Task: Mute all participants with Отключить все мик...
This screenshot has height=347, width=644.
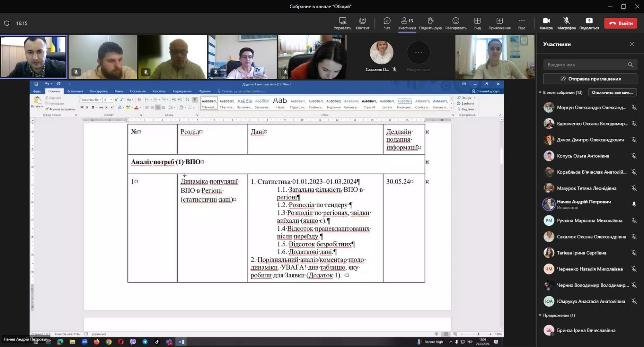Action: [x=612, y=93]
